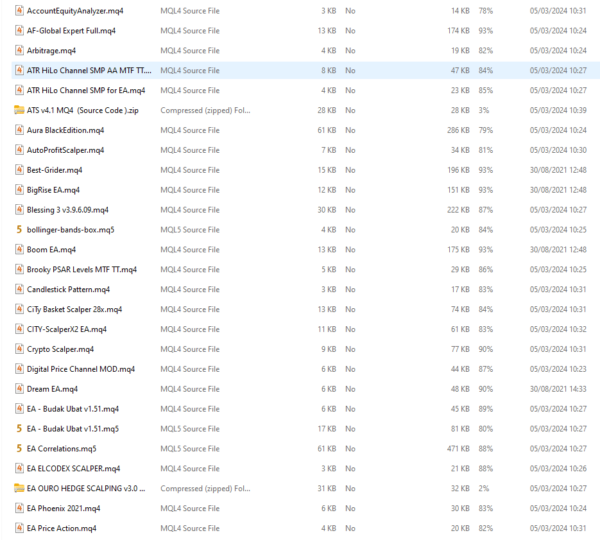The width and height of the screenshot is (600, 540).
Task: Click the icon of CiTy Basket Scalper 28x.mq4
Action: (x=19, y=309)
